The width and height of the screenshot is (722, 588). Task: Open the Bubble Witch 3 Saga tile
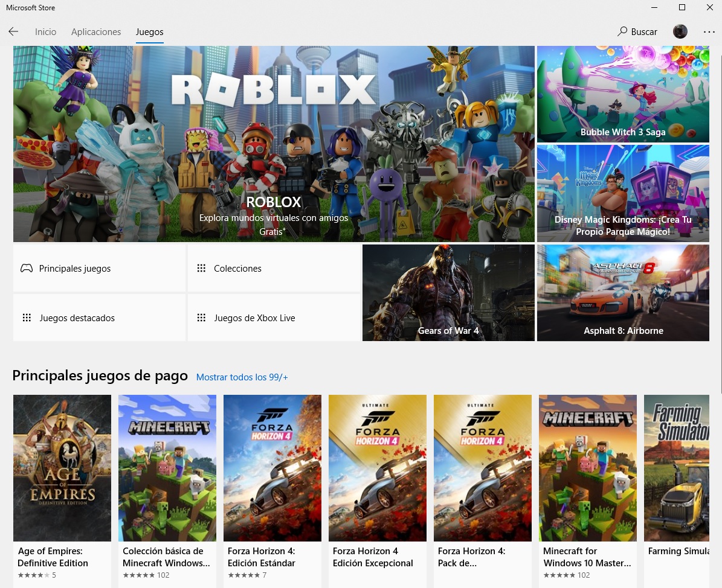pyautogui.click(x=623, y=94)
